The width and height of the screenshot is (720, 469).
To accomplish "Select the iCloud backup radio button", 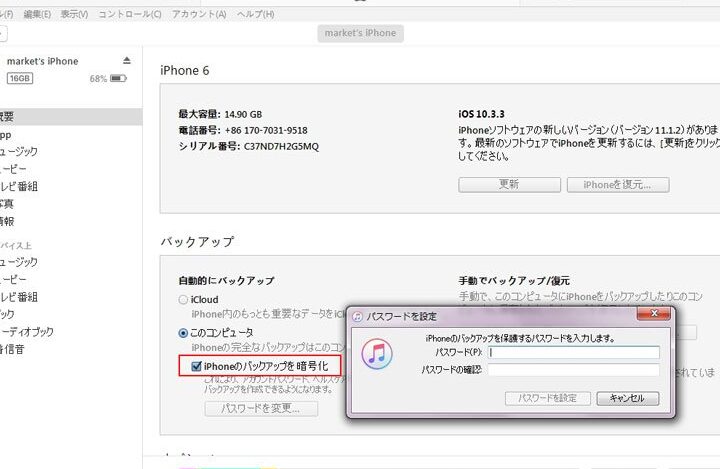I will pos(183,300).
